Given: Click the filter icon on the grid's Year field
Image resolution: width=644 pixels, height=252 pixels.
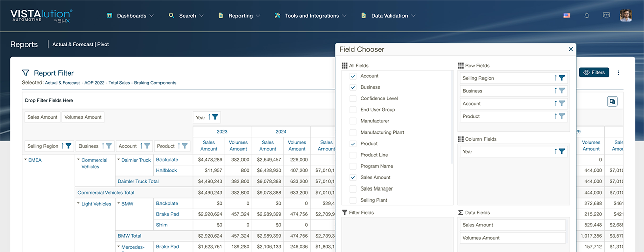Looking at the screenshot, I should click(215, 117).
